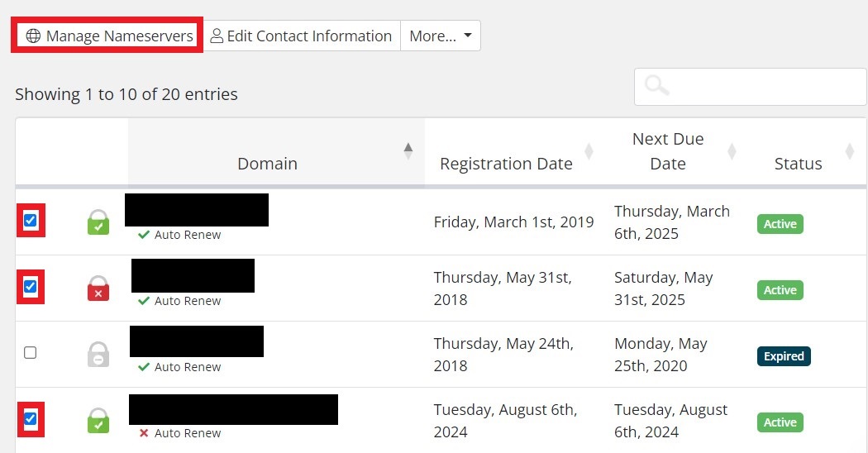Click the grey padlock on the expired row
Viewport: 868px width, 453px height.
98,355
